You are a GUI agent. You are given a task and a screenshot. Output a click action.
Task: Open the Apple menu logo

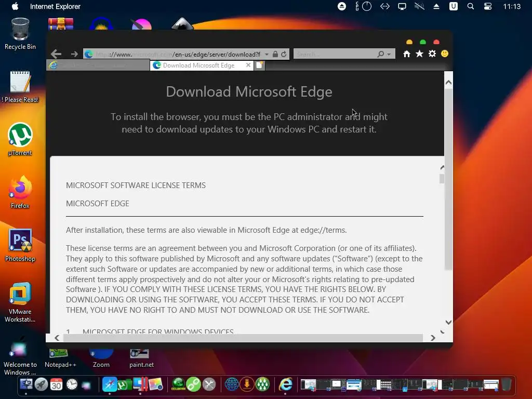click(x=15, y=6)
